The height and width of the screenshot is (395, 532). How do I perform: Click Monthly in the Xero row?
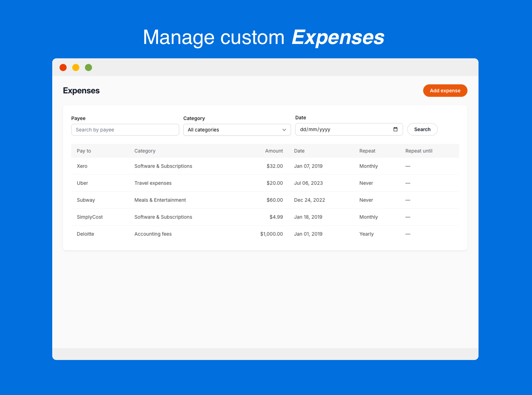368,166
